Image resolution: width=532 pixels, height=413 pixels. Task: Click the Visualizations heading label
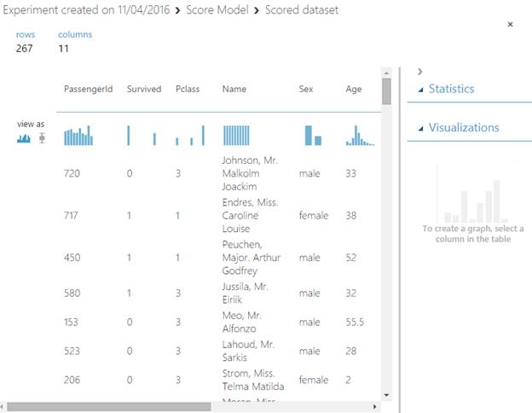(x=464, y=128)
